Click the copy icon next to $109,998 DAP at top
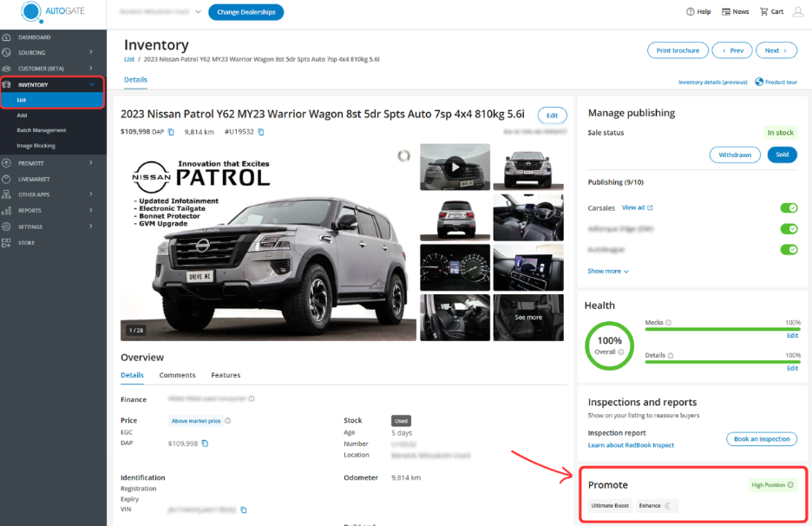Image resolution: width=812 pixels, height=526 pixels. pyautogui.click(x=171, y=132)
